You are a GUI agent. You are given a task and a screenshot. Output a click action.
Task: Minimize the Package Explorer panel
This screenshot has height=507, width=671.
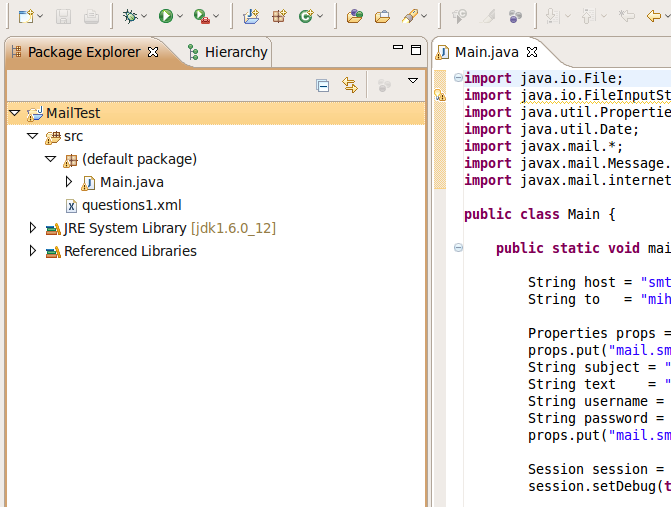(x=398, y=47)
